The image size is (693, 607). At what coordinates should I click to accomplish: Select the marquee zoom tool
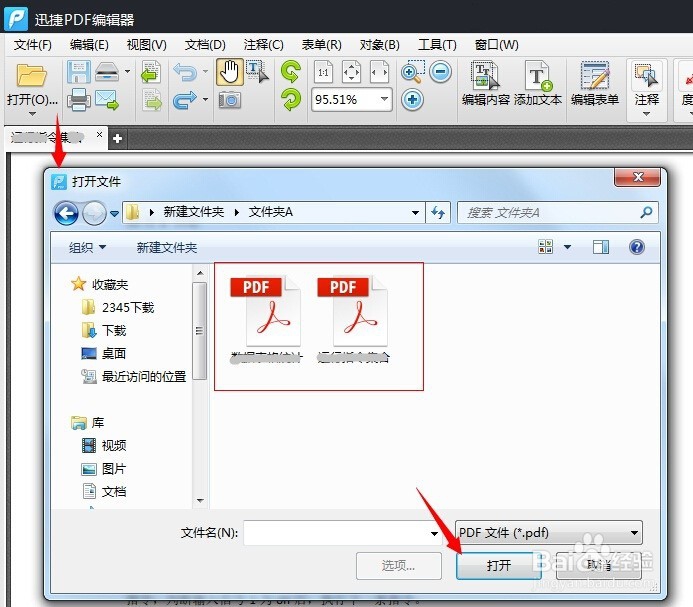tap(412, 72)
